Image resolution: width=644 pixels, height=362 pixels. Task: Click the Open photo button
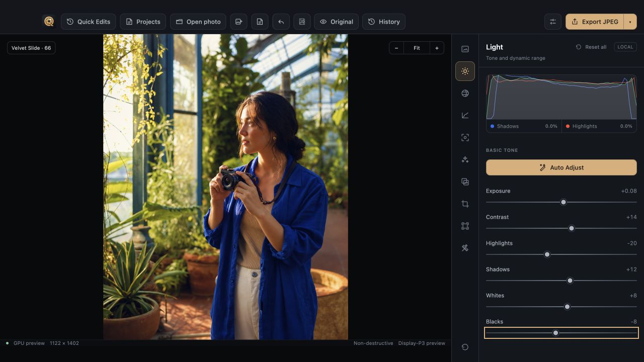[x=198, y=22]
